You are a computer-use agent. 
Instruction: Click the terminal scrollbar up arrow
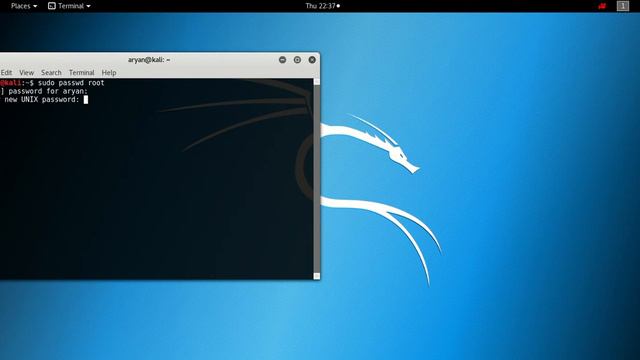tap(316, 82)
